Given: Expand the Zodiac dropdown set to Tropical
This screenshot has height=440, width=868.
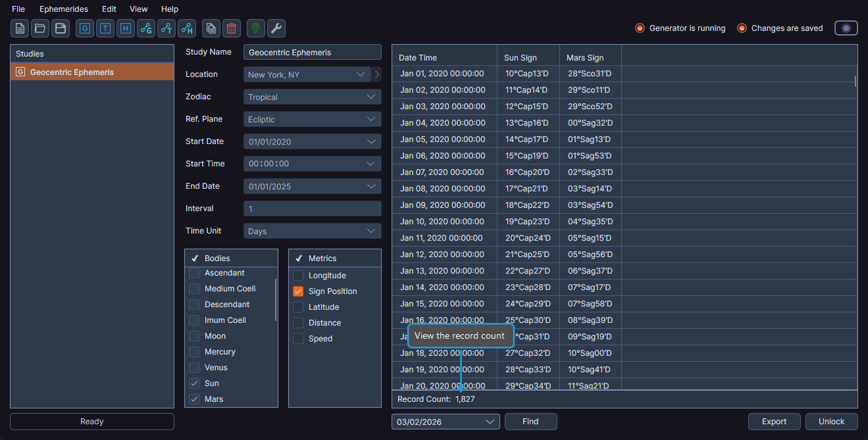Looking at the screenshot, I should pos(312,97).
